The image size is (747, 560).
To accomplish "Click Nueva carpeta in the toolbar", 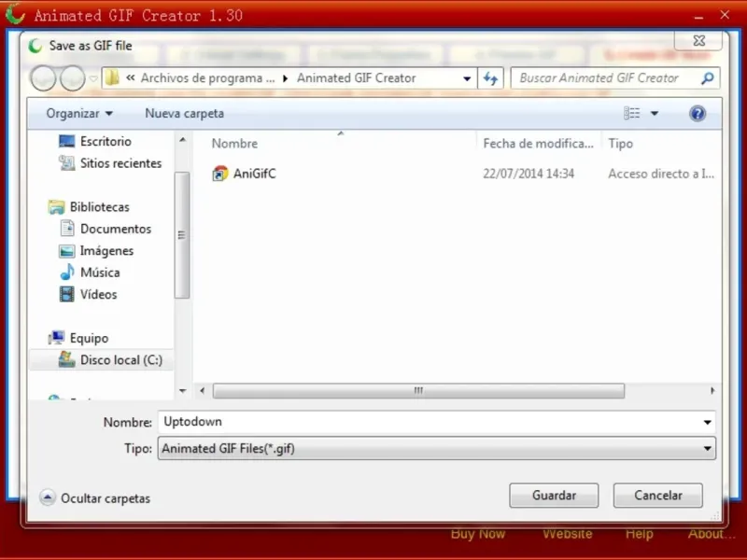I will pos(184,114).
